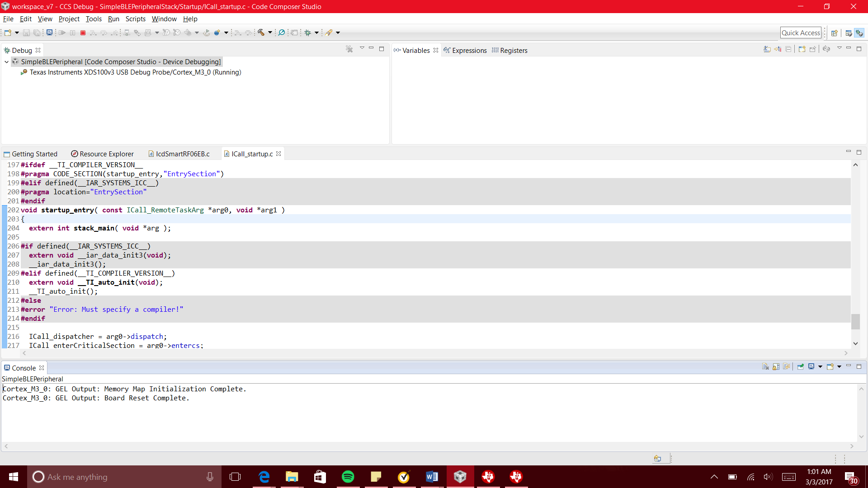Select the Cortex_M3_0 Running debug thread
Image resolution: width=868 pixels, height=488 pixels.
135,72
